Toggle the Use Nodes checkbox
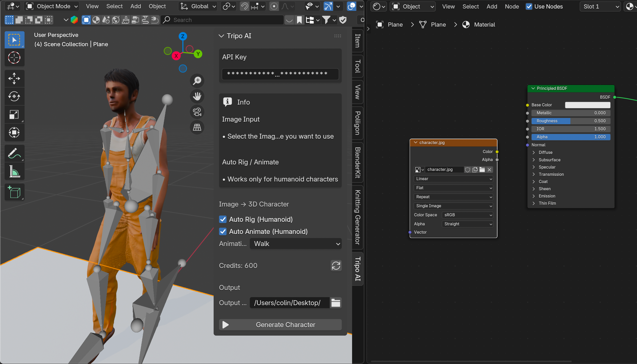Screen dimensions: 637x364 point(529,6)
